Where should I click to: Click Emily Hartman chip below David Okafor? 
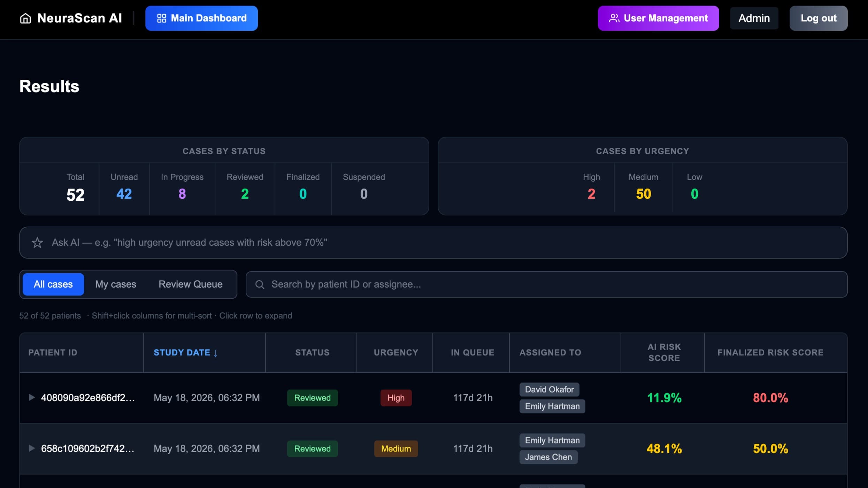coord(552,406)
